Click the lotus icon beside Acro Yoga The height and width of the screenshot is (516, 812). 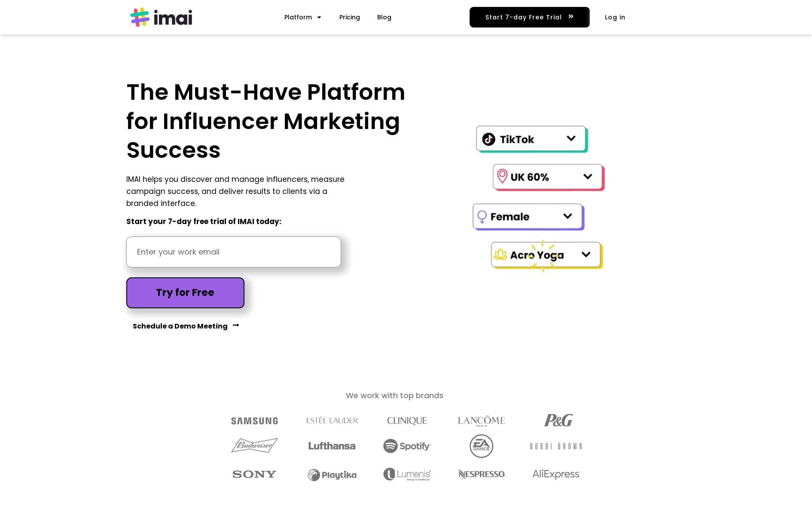pyautogui.click(x=500, y=255)
